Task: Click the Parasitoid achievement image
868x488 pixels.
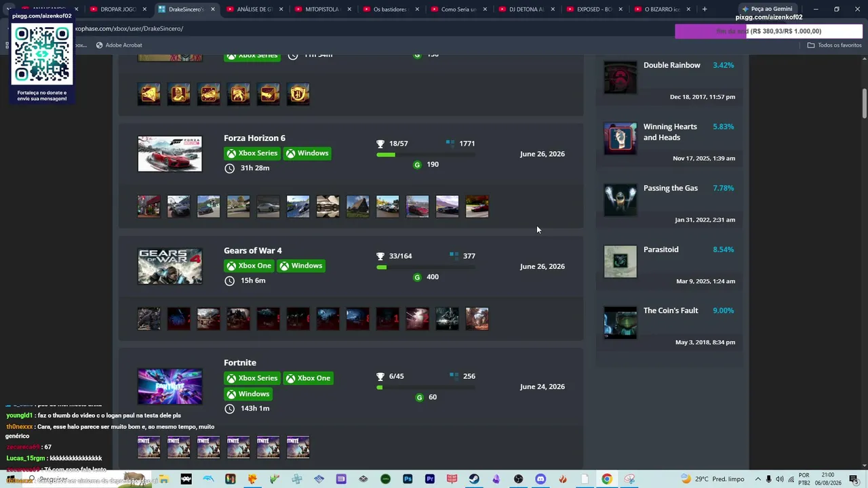Action: coord(620,262)
